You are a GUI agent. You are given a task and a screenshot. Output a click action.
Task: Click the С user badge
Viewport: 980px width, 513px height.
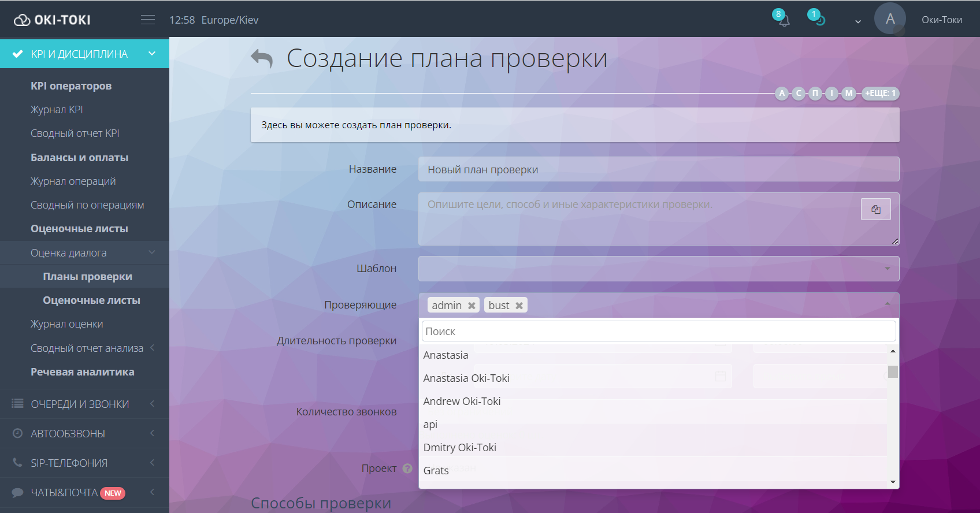pos(799,93)
